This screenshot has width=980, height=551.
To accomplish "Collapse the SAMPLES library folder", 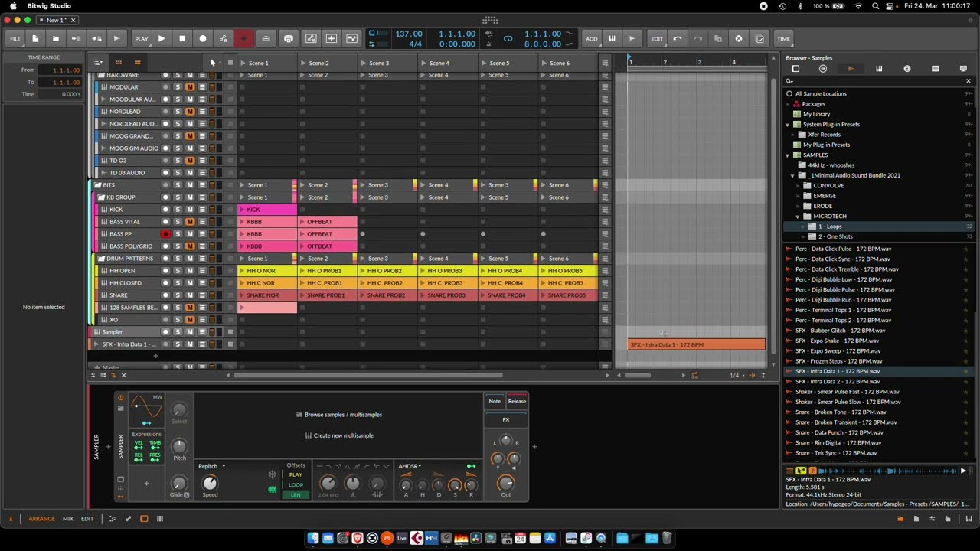I will (788, 155).
